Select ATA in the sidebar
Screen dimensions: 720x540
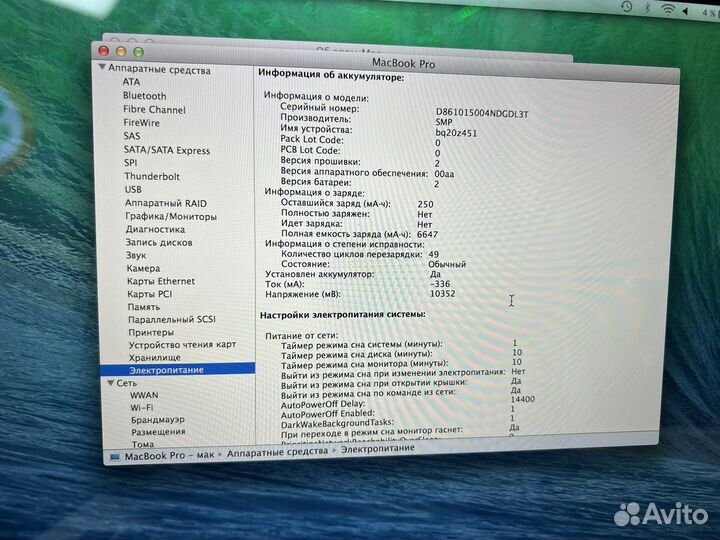131,82
